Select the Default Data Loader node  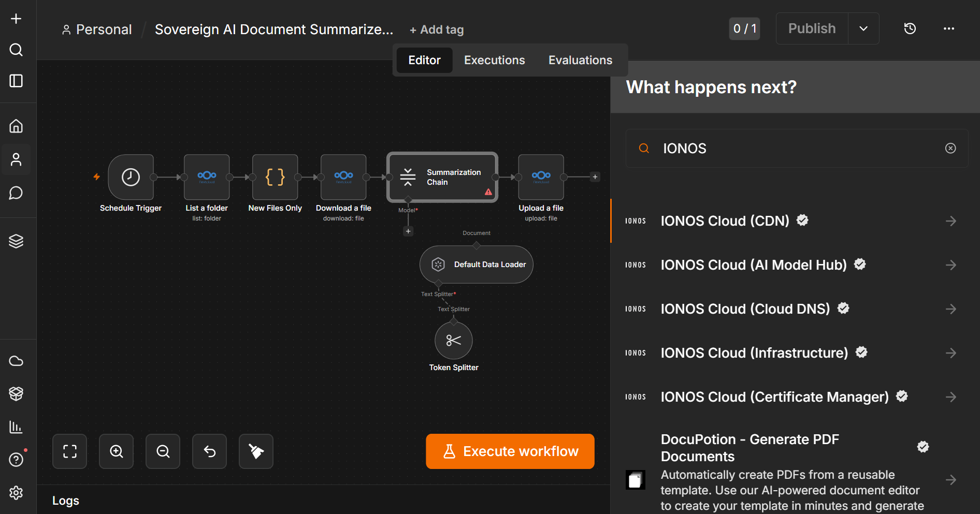pyautogui.click(x=477, y=265)
